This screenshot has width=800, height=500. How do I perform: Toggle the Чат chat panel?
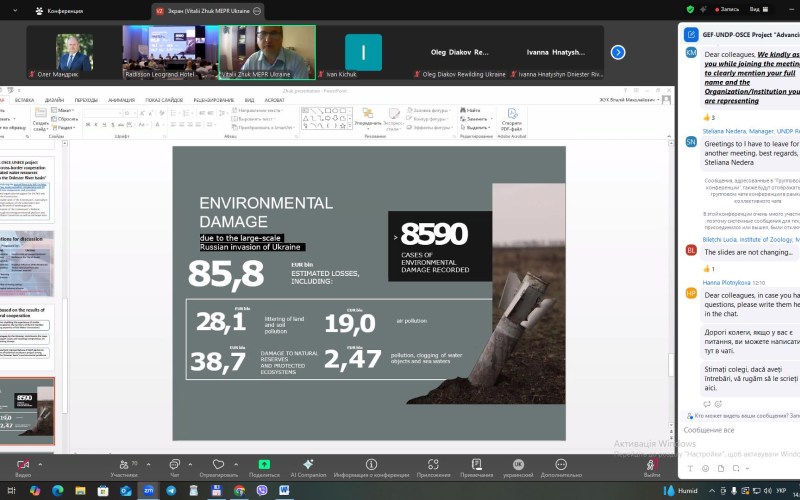coord(174,467)
